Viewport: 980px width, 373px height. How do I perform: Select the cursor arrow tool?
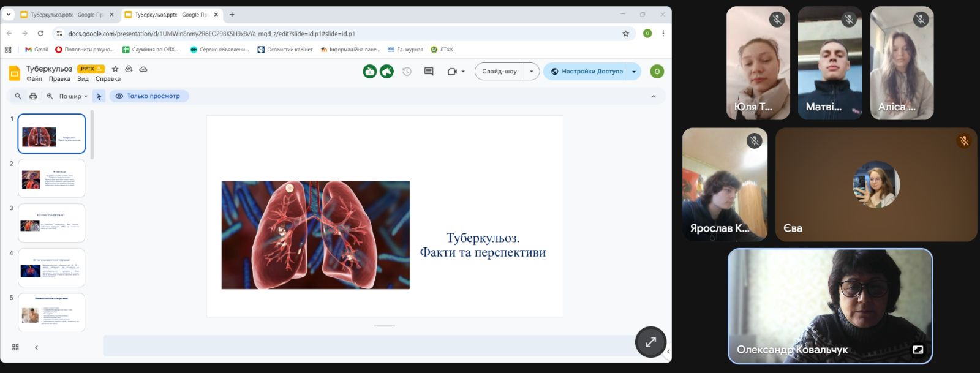pyautogui.click(x=99, y=96)
